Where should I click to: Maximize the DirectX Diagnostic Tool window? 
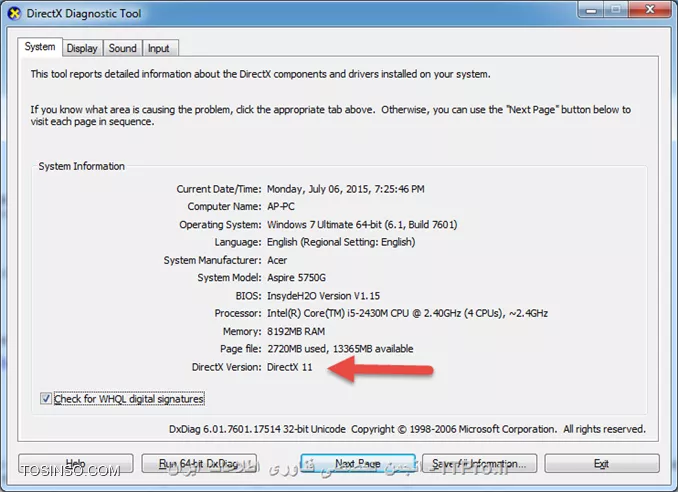click(x=616, y=9)
